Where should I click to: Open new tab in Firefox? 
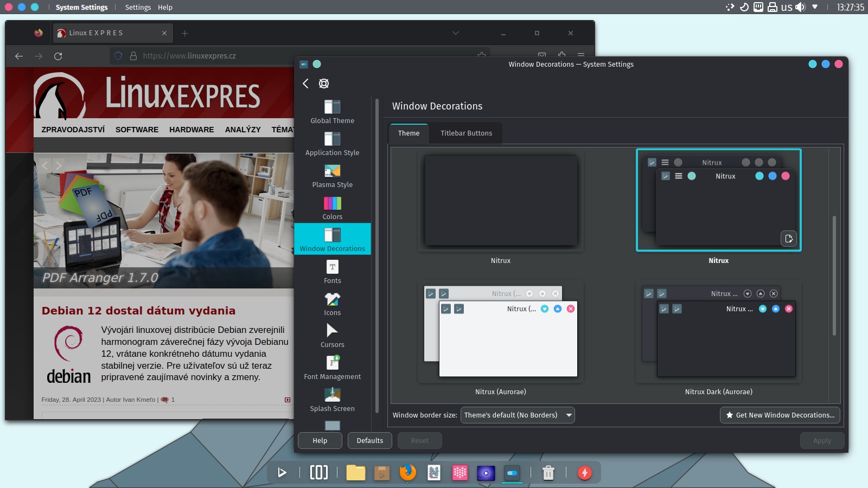pos(184,33)
